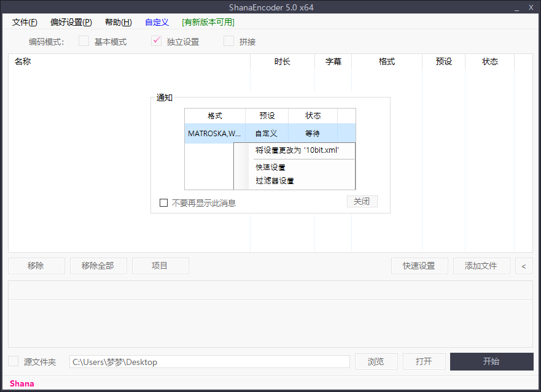Check 不要再显示此消息 in the notification
This screenshot has height=392, width=541.
[163, 202]
